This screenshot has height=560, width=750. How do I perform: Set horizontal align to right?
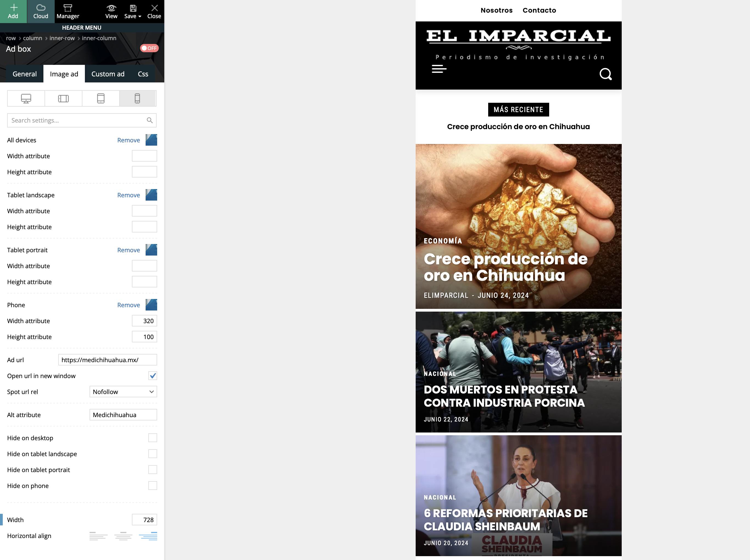coord(148,536)
